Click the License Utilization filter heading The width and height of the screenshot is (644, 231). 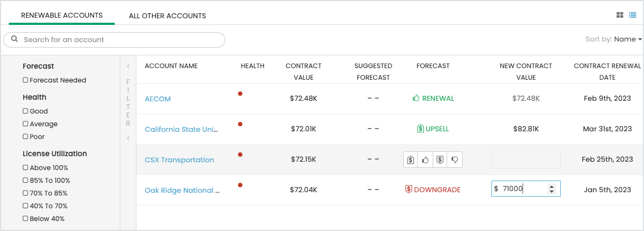pos(54,154)
